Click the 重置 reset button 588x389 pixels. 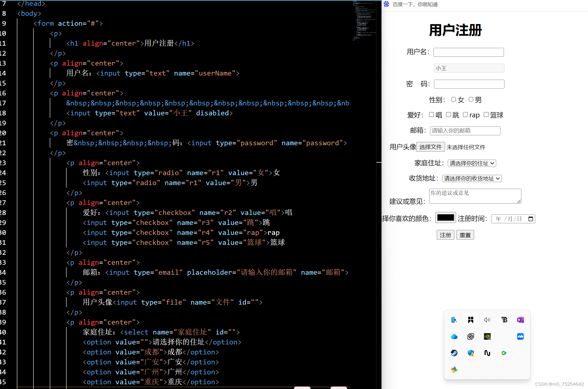click(465, 235)
